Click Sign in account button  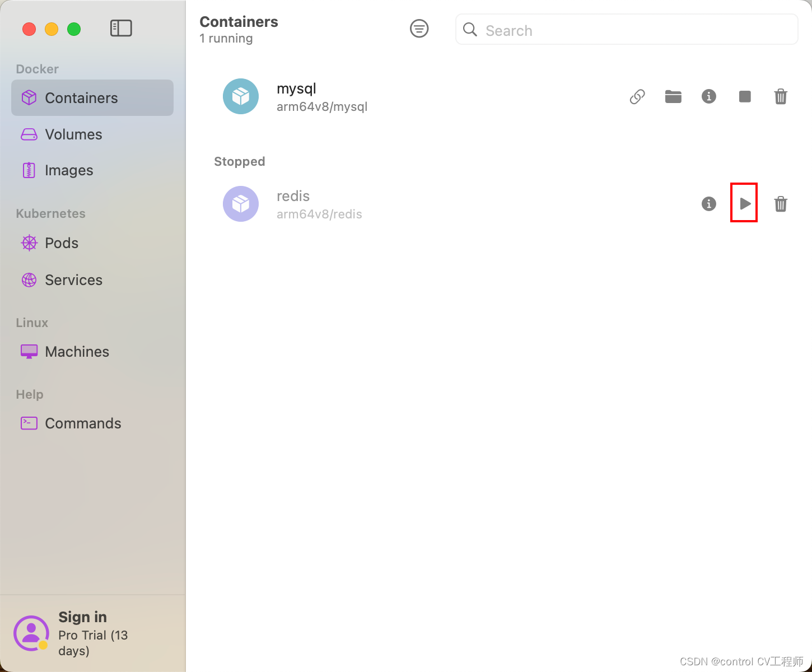pos(82,617)
